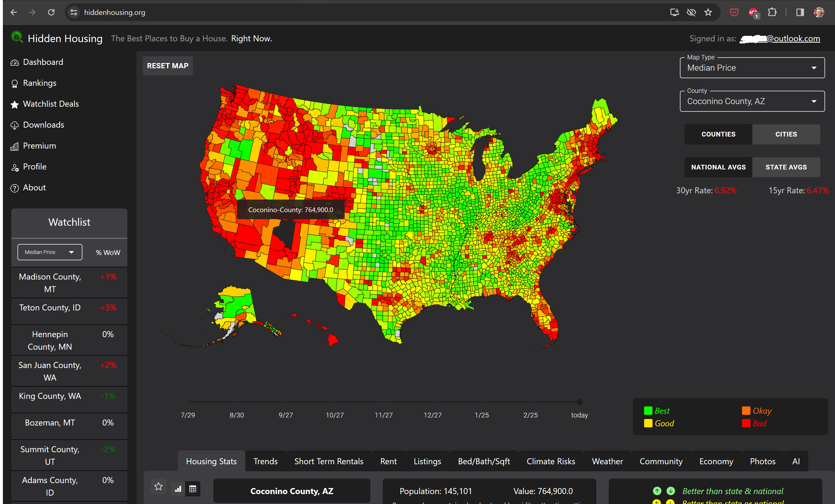Screen dimensions: 835x504
Task: Click the Premium building-chart icon
Action: [x=15, y=146]
